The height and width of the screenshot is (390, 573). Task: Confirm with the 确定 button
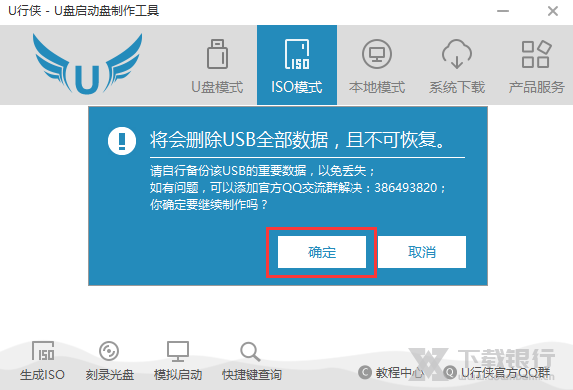322,252
